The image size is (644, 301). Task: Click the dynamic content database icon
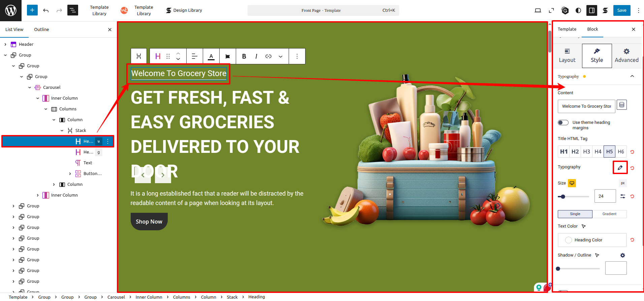tap(622, 105)
